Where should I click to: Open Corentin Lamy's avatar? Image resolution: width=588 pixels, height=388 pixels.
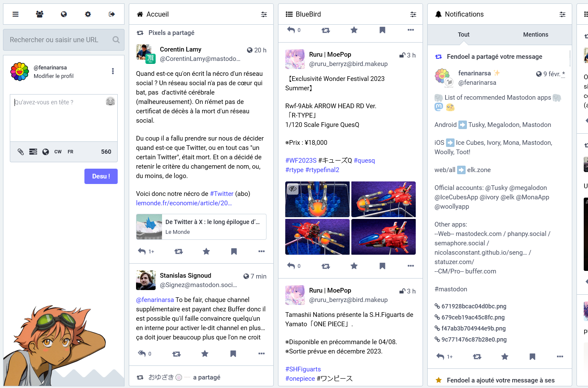tap(145, 54)
